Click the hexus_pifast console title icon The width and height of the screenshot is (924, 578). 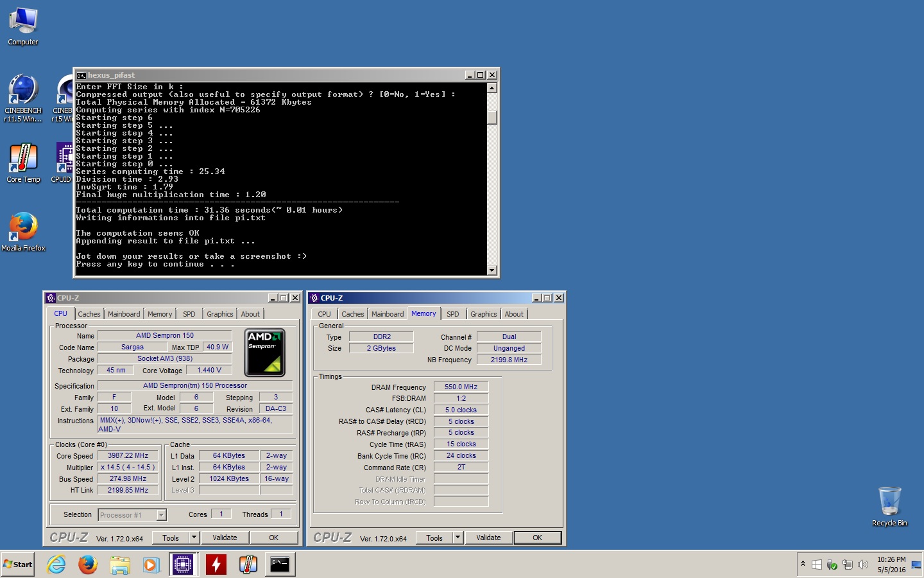click(x=81, y=75)
